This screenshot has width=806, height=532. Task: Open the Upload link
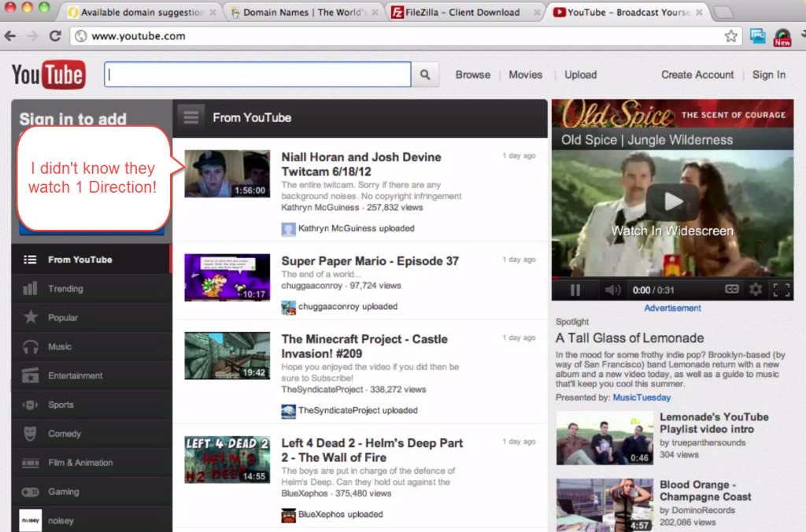(580, 75)
